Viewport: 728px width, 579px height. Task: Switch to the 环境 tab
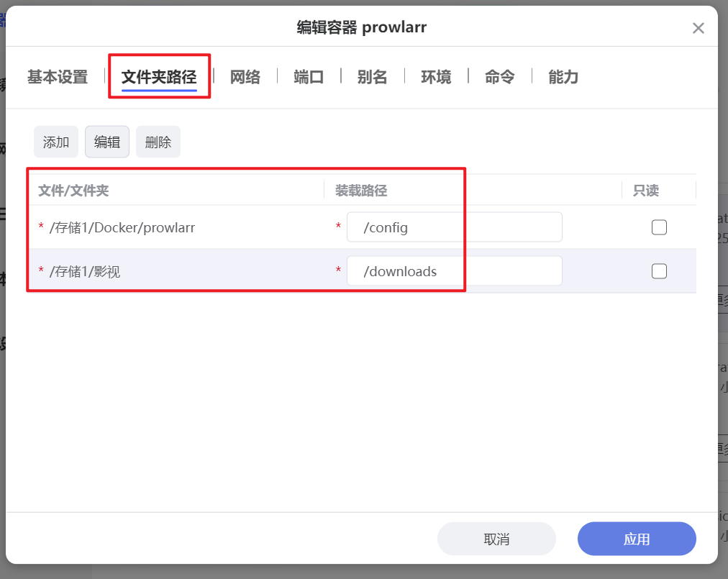(436, 77)
